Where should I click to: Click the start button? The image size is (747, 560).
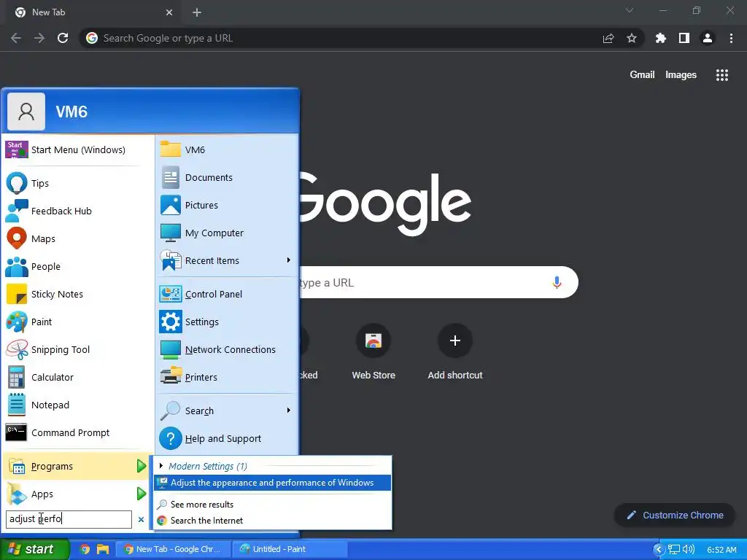click(35, 549)
